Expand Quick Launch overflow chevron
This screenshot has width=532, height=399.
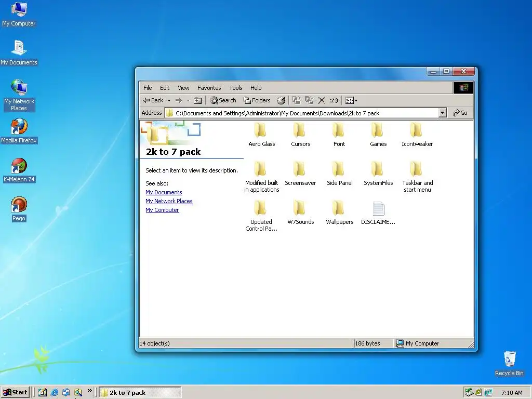point(89,391)
